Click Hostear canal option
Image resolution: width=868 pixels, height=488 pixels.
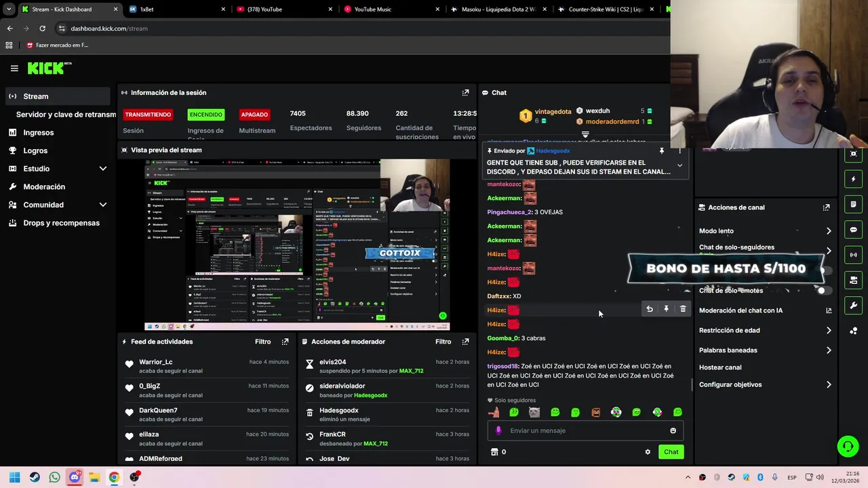(x=720, y=367)
